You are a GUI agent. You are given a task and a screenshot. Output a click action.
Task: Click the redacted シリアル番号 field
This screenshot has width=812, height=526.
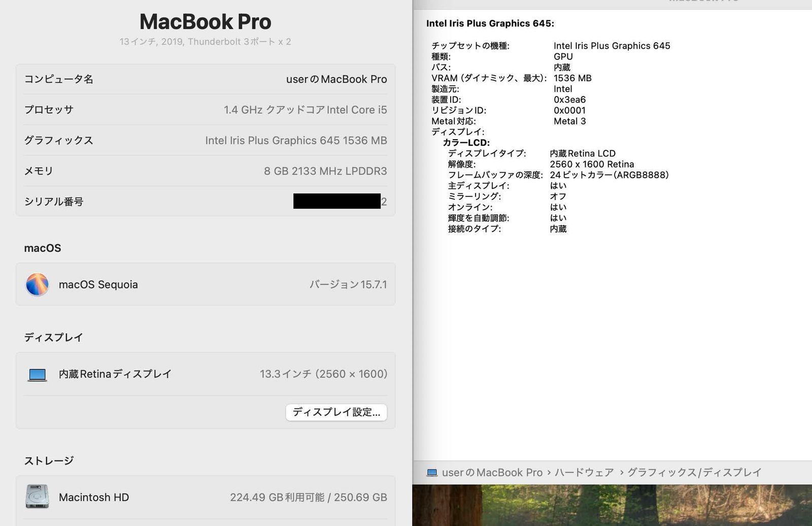(336, 202)
